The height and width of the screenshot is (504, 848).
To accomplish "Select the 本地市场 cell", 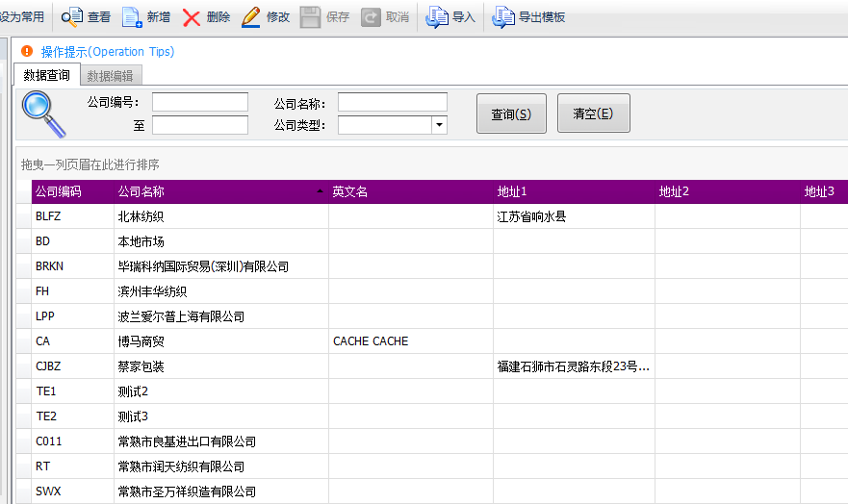I will [x=221, y=241].
